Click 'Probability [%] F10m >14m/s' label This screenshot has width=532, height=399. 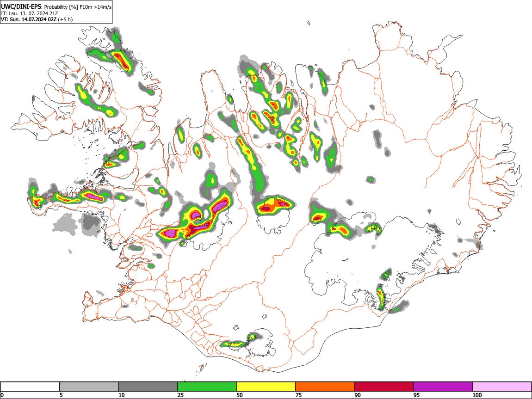[x=78, y=7]
